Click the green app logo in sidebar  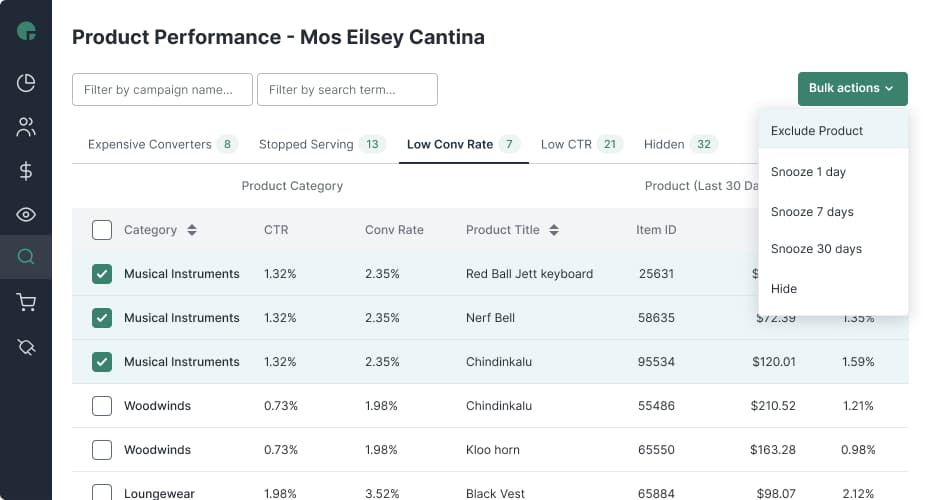pyautogui.click(x=26, y=31)
